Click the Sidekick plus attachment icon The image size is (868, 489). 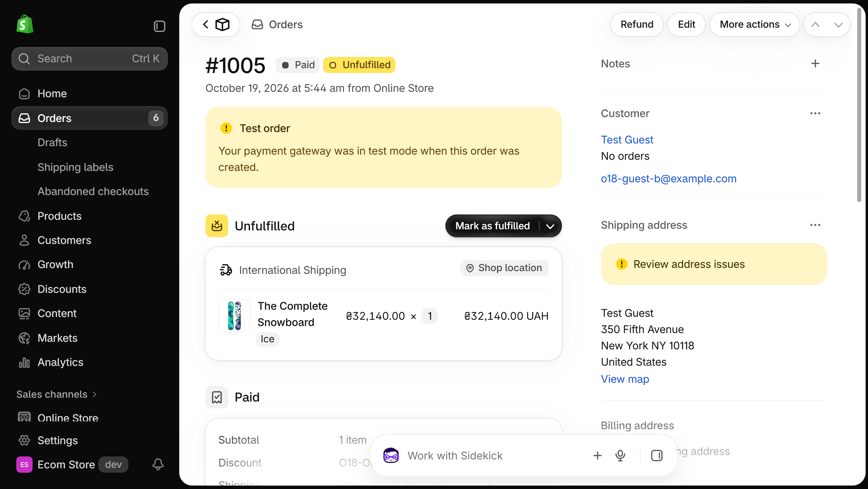point(597,456)
